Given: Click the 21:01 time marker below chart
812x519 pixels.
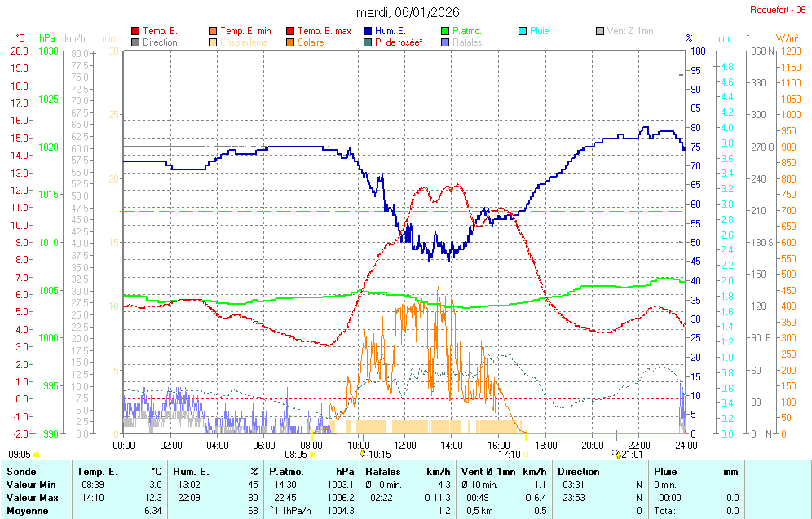Looking at the screenshot, I should [633, 454].
